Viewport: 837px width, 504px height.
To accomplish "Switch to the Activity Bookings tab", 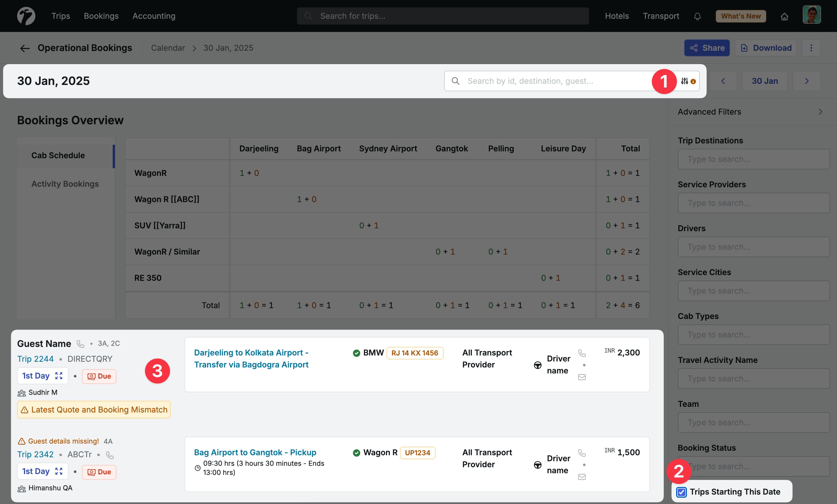I will tap(65, 184).
